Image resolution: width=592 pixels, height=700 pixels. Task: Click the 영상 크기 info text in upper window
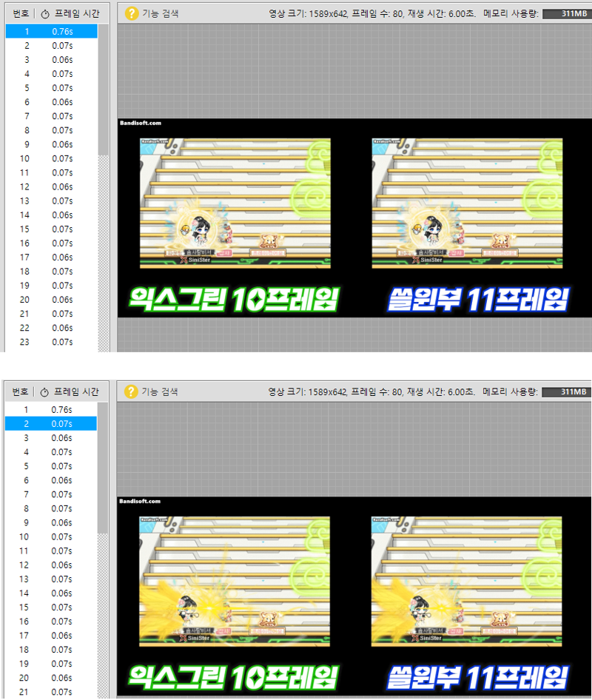[x=371, y=14]
